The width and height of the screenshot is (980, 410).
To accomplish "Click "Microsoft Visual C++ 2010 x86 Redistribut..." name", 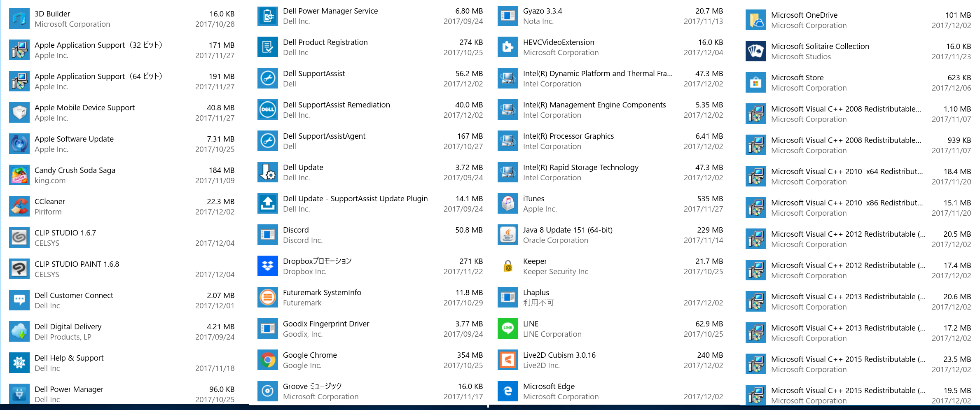I will click(847, 203).
